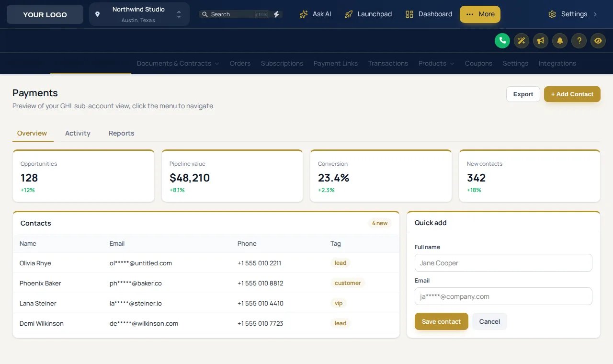Expand the Products dropdown
The height and width of the screenshot is (364, 613).
click(x=436, y=63)
